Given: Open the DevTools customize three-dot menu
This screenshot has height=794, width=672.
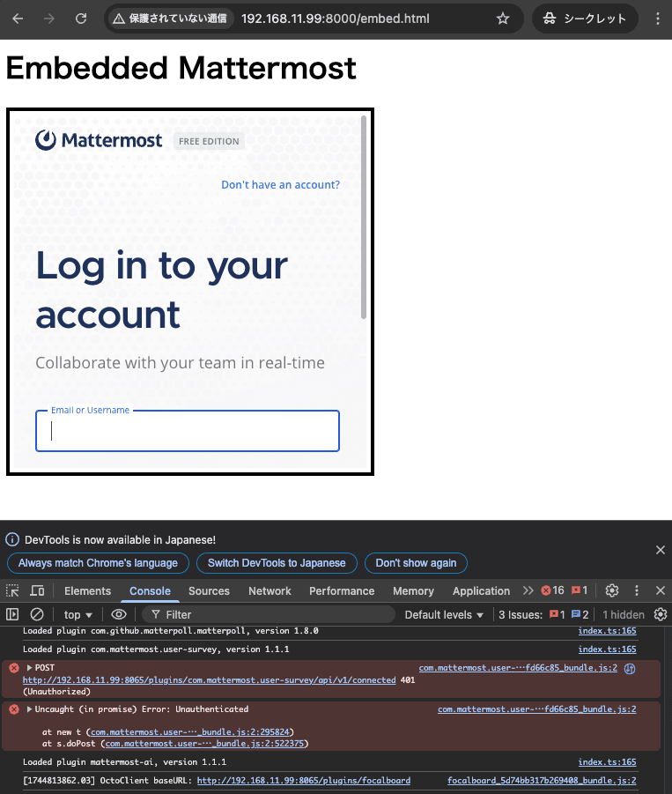Looking at the screenshot, I should click(x=637, y=590).
